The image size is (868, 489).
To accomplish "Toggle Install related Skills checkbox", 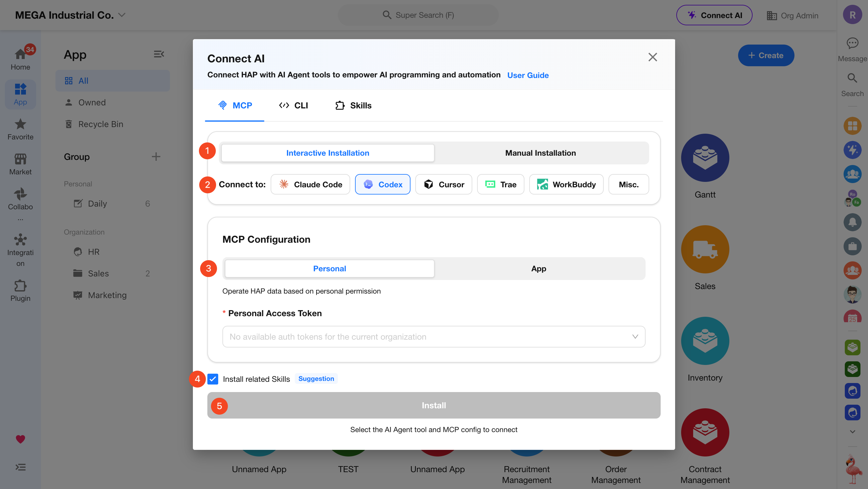I will (x=212, y=379).
